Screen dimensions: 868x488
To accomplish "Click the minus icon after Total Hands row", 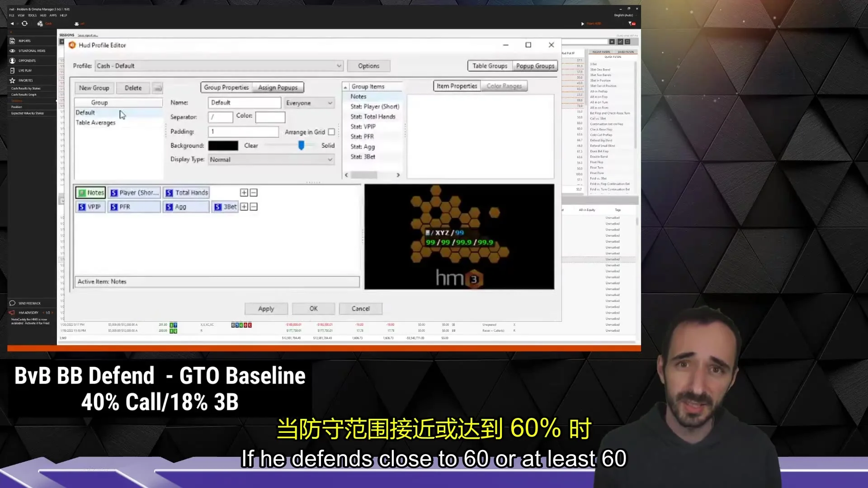I will click(x=254, y=193).
